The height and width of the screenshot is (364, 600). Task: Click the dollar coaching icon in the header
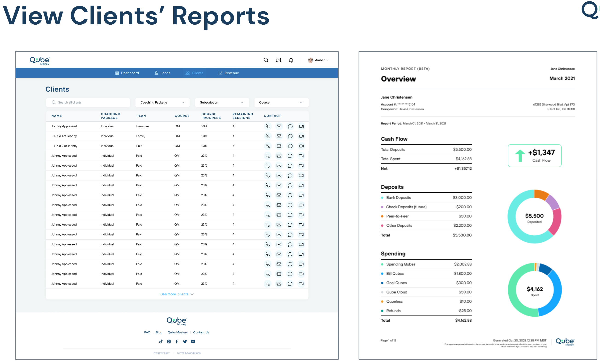pyautogui.click(x=279, y=60)
